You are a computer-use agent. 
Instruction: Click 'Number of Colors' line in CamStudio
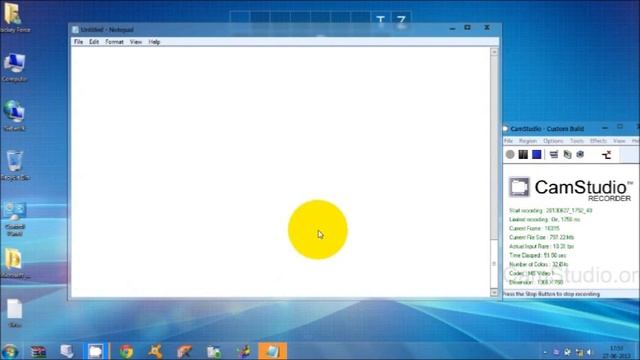[538, 264]
